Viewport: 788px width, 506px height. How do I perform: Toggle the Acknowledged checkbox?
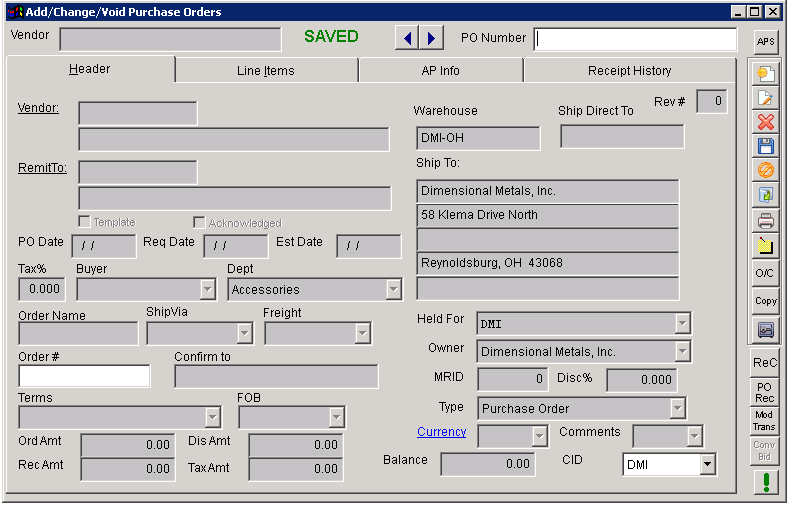pyautogui.click(x=199, y=222)
